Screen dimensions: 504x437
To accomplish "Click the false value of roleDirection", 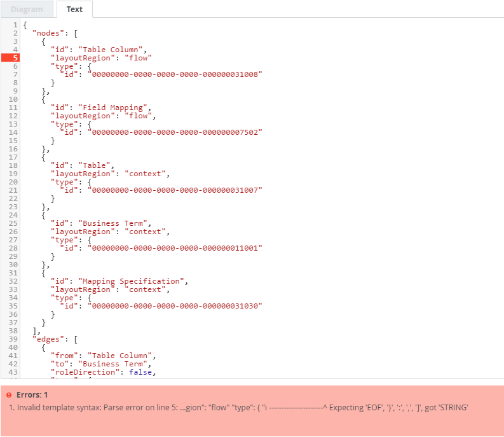I will coord(140,372).
